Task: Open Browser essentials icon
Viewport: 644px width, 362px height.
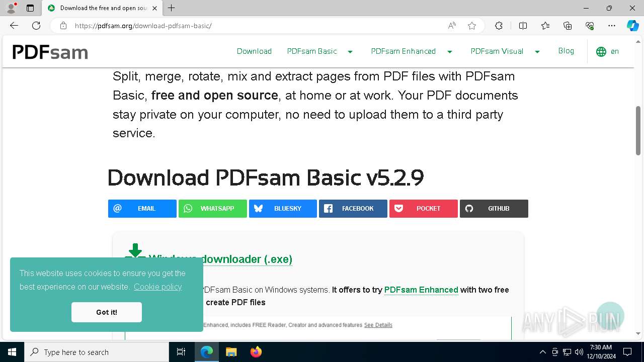Action: pyautogui.click(x=590, y=26)
